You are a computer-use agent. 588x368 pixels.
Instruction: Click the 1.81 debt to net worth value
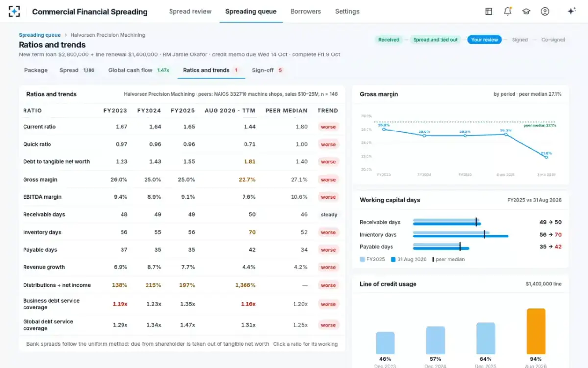(249, 162)
